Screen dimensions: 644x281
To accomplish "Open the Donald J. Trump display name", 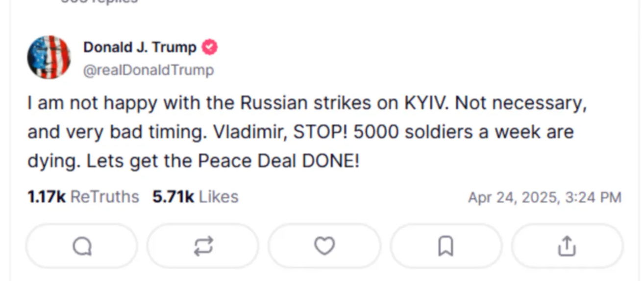I will pyautogui.click(x=140, y=47).
